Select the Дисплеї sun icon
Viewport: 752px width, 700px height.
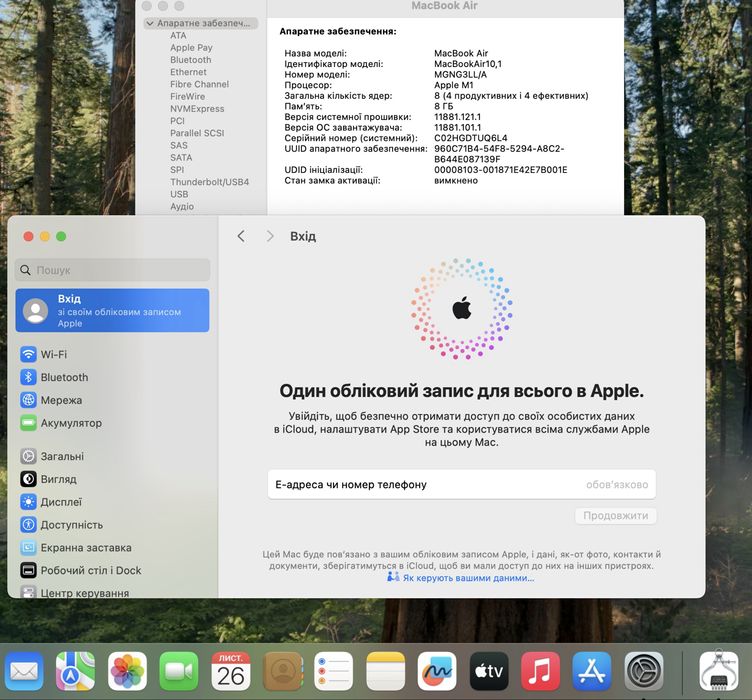28,502
